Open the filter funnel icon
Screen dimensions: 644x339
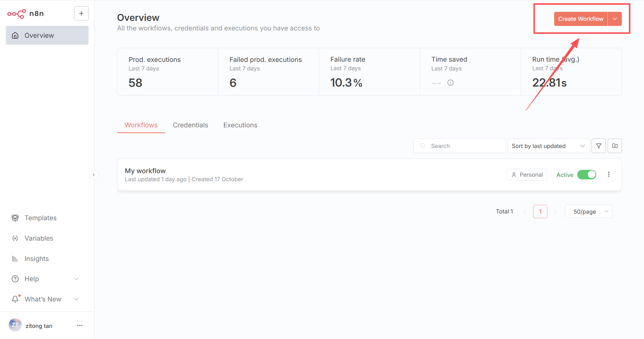[x=598, y=146]
